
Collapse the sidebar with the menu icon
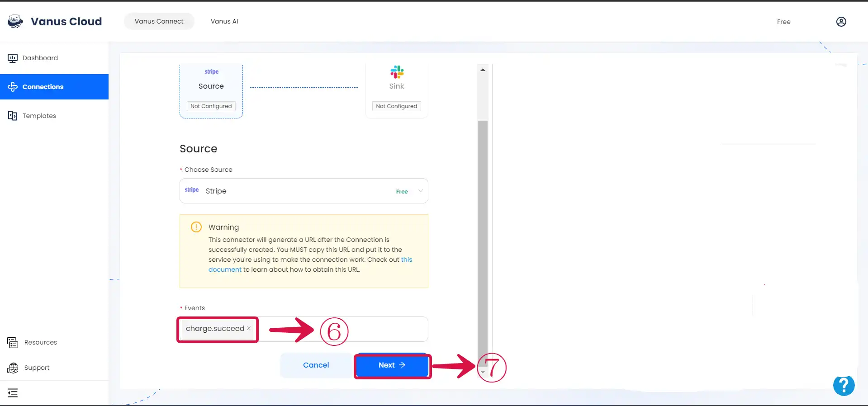click(13, 393)
